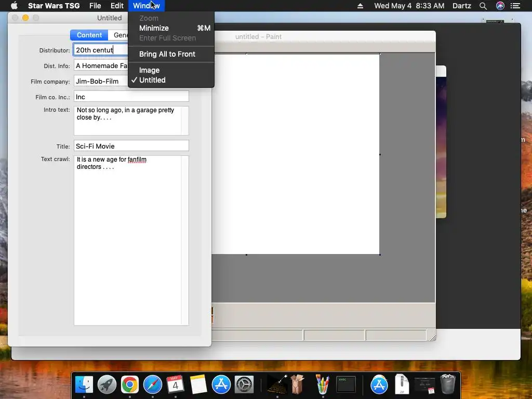Open the File menu
532x399 pixels.
tap(95, 6)
